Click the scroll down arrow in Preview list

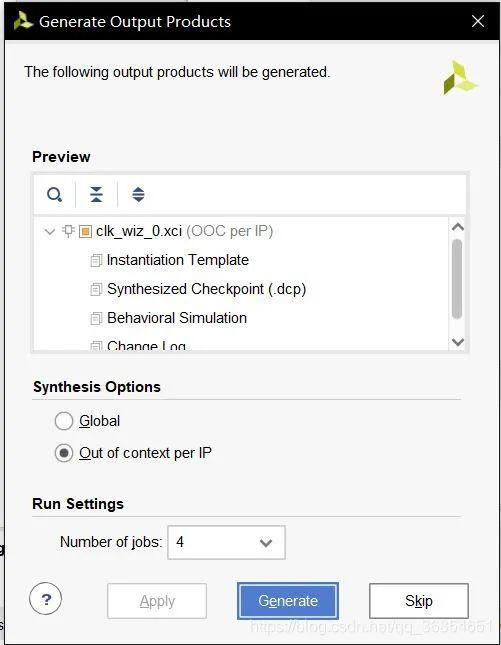(458, 342)
